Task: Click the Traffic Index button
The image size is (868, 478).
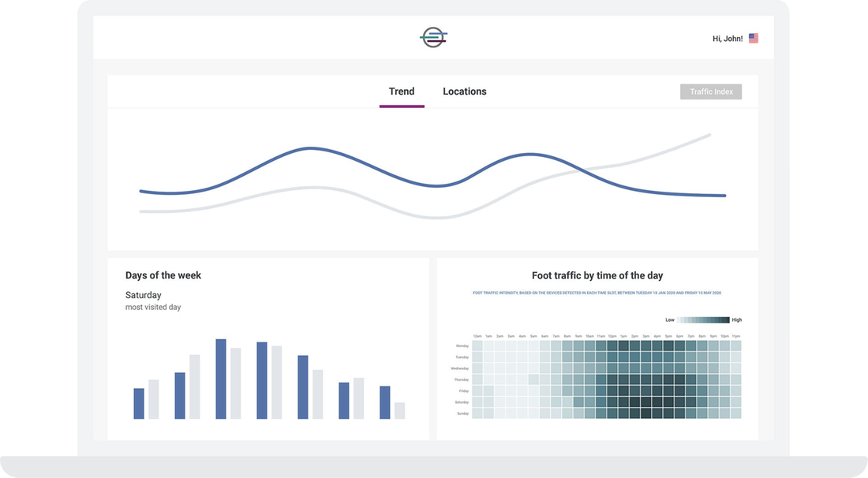Action: [710, 91]
